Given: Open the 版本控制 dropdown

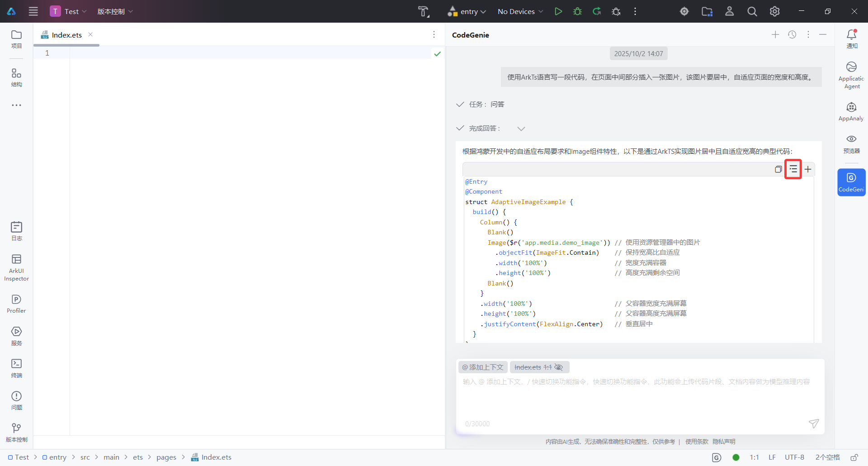Looking at the screenshot, I should [115, 11].
